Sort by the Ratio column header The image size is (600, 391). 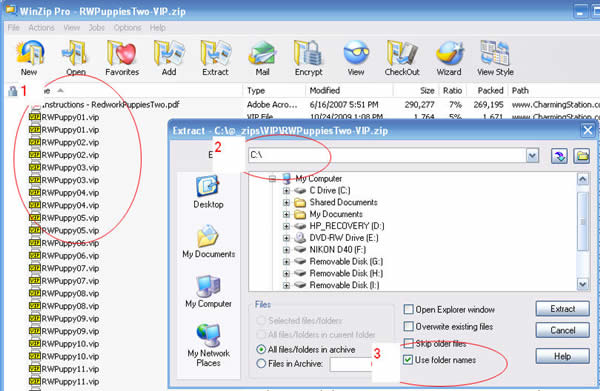pos(452,91)
